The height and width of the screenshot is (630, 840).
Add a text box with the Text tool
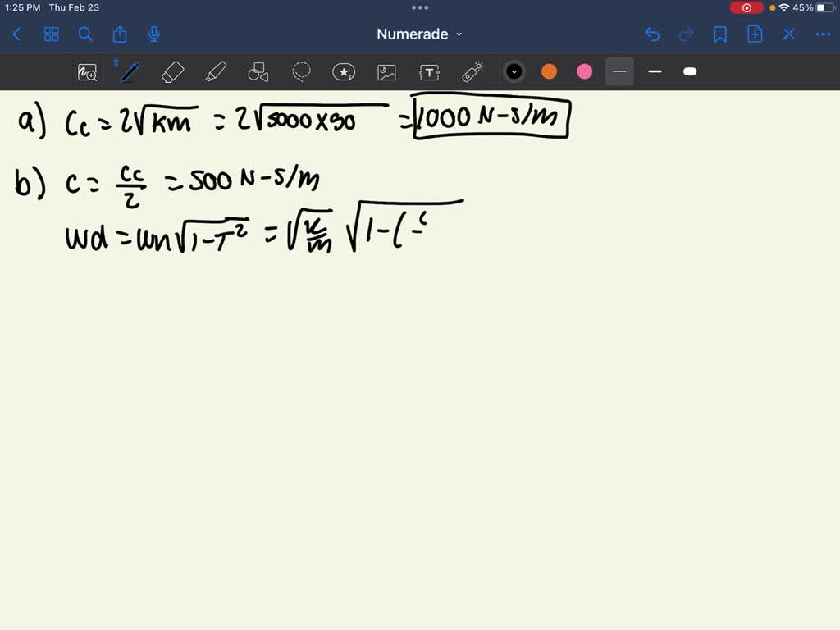[429, 72]
